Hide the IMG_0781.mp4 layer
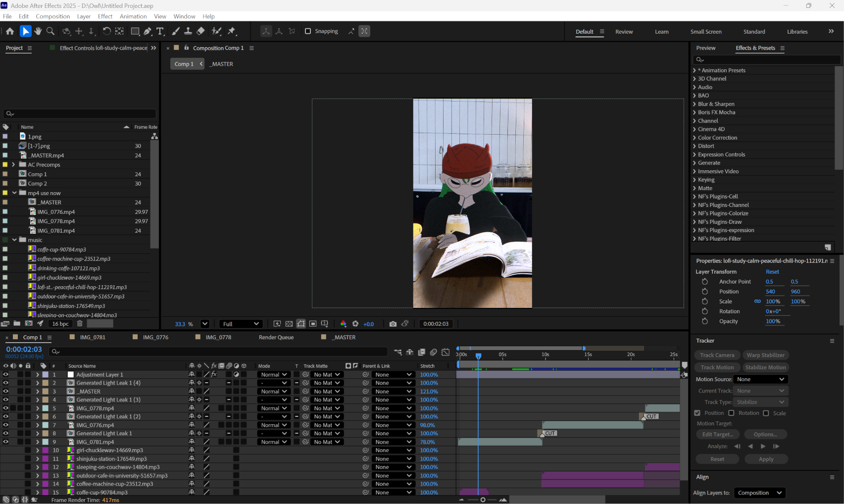Screen dimensions: 844x504 pos(5,442)
